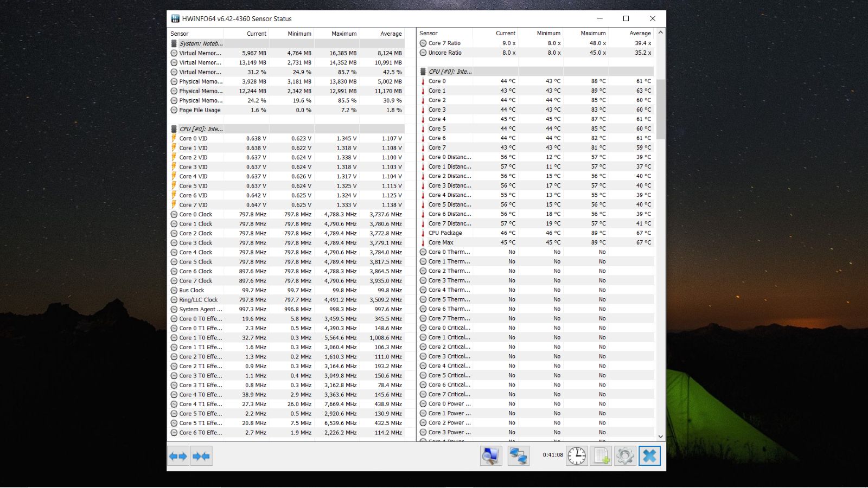868x488 pixels.
Task: Click the expand columns arrows button
Action: 178,456
